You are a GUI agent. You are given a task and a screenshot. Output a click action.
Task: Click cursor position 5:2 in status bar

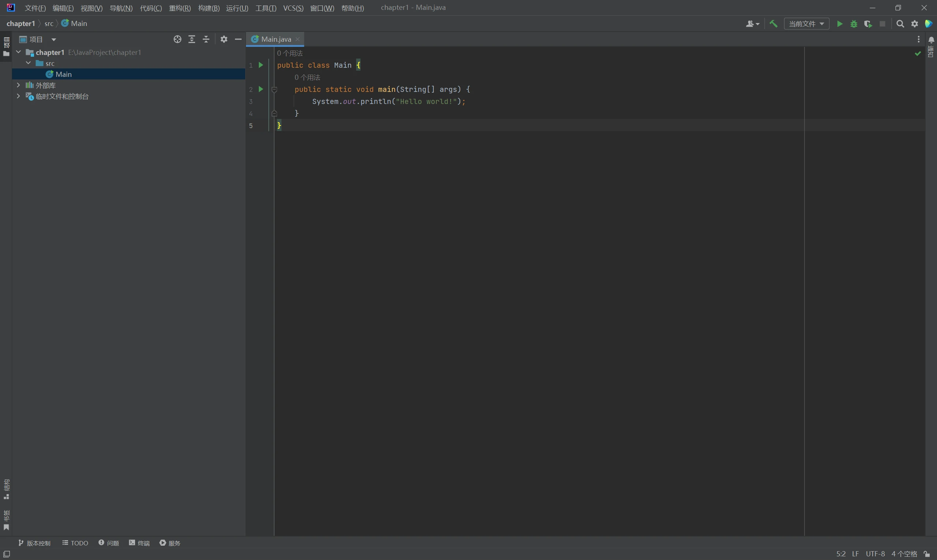(841, 553)
